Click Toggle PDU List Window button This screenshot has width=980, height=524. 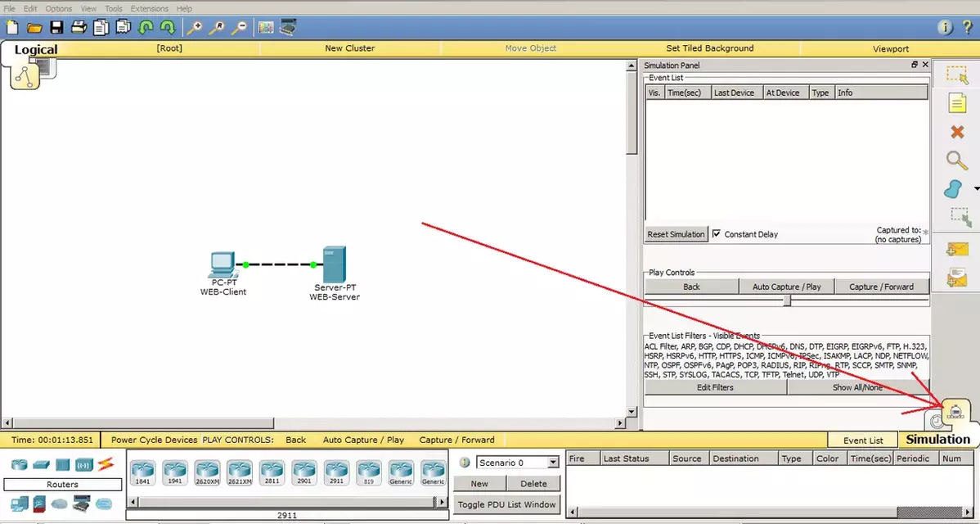point(506,504)
